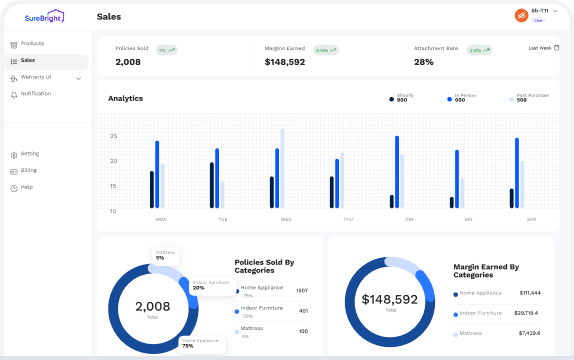This screenshot has height=360, width=574.
Task: Click the Indoor Furniture 20% donut tooltip
Action: [x=213, y=286]
